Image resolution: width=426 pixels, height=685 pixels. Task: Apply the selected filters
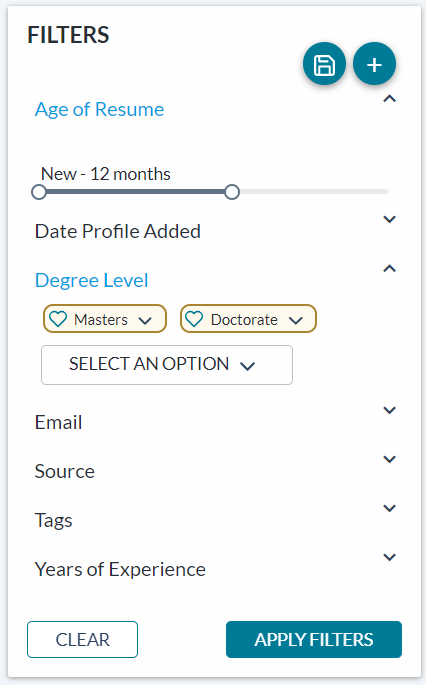tap(314, 639)
